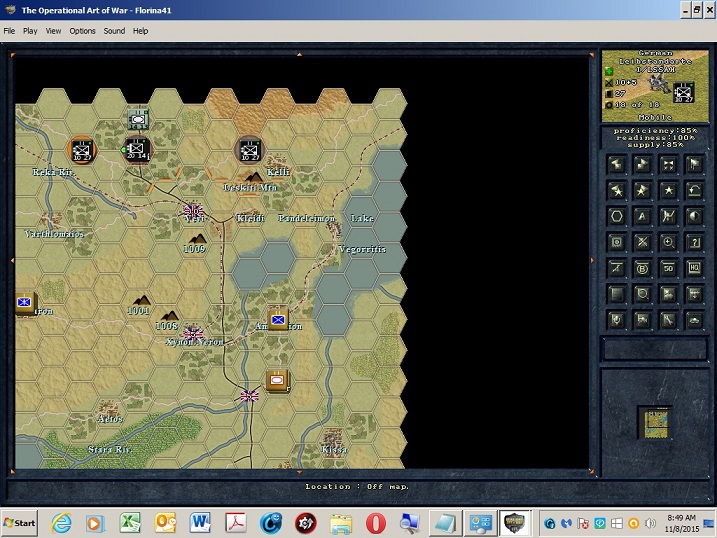This screenshot has height=538, width=717.
Task: Click the HQ button
Action: 695,268
